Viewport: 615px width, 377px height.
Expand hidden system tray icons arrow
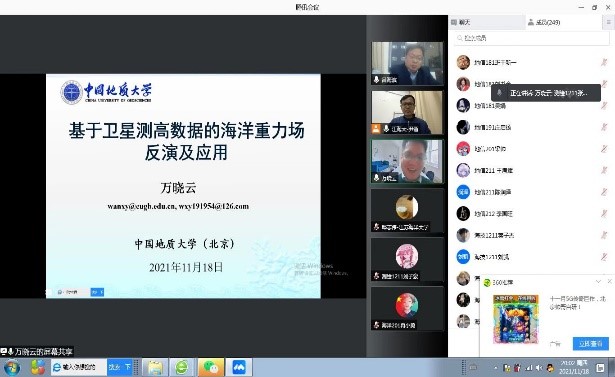click(495, 368)
